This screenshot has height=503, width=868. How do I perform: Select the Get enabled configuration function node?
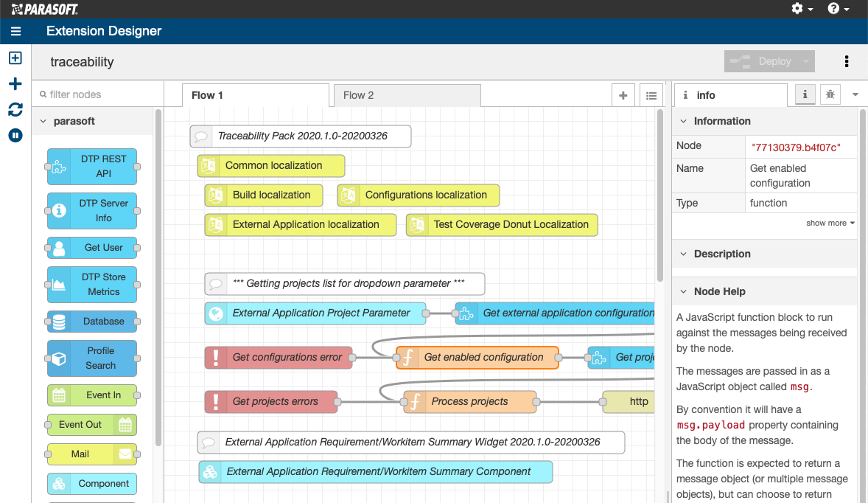tap(477, 357)
